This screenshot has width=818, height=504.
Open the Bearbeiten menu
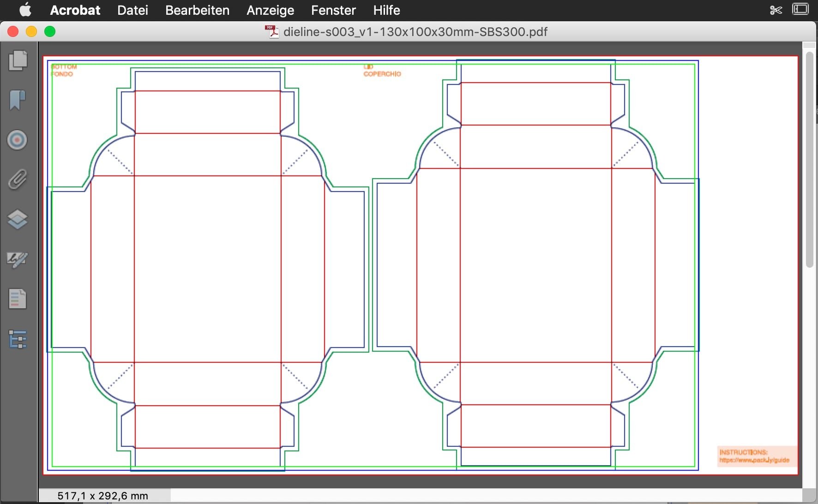coord(197,10)
